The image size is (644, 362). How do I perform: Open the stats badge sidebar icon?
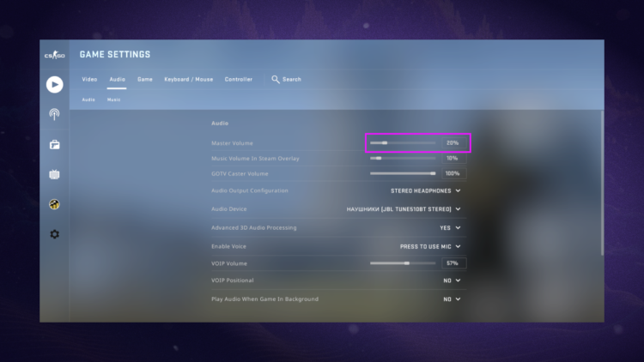click(x=55, y=204)
